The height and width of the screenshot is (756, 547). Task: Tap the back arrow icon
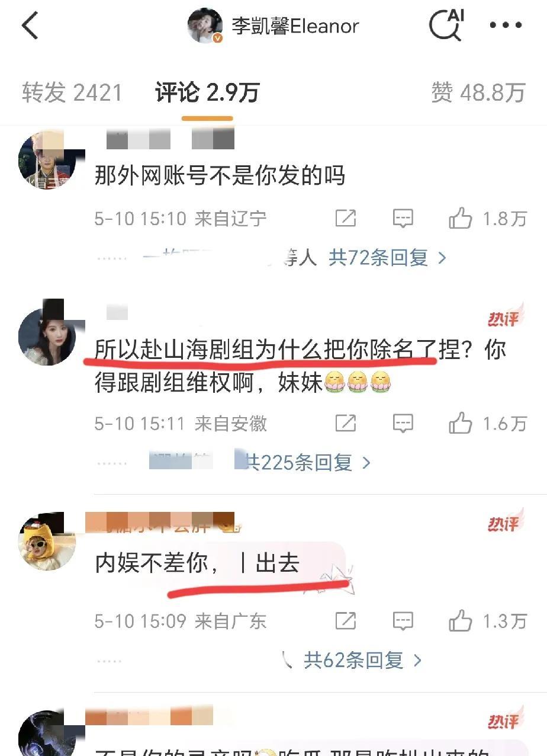click(x=30, y=26)
